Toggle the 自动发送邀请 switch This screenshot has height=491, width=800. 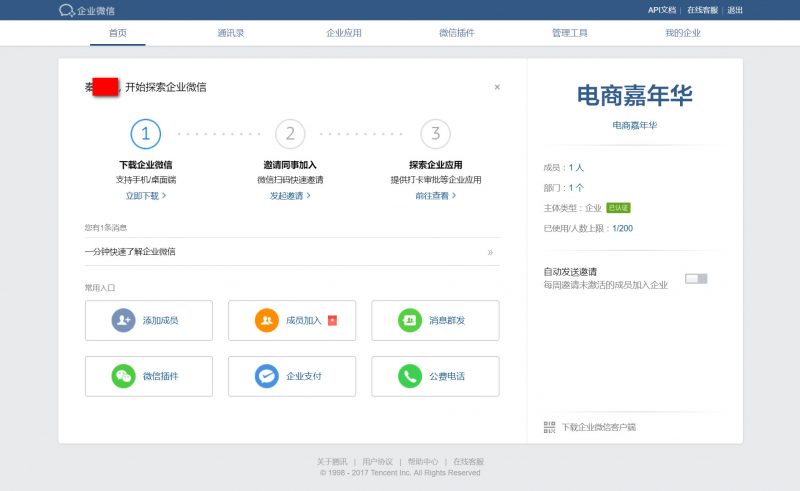click(696, 279)
